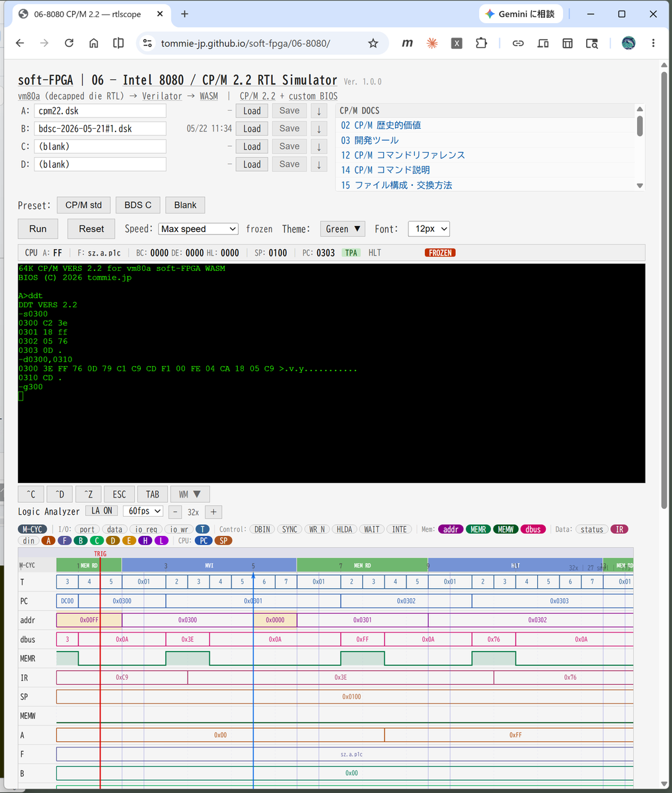Select the CP/M std preset
This screenshot has width=672, height=793.
click(x=83, y=205)
